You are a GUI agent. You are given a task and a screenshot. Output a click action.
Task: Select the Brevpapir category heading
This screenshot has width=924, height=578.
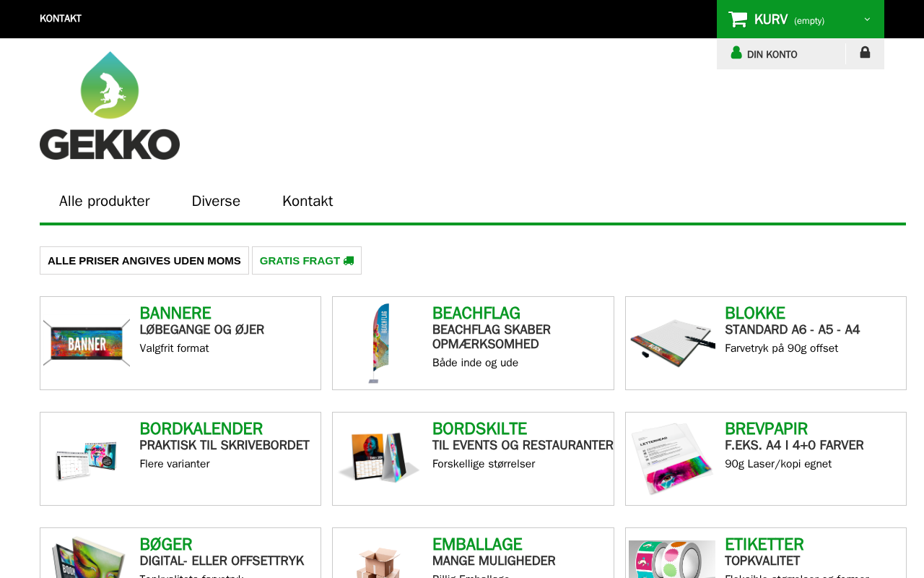coord(767,429)
